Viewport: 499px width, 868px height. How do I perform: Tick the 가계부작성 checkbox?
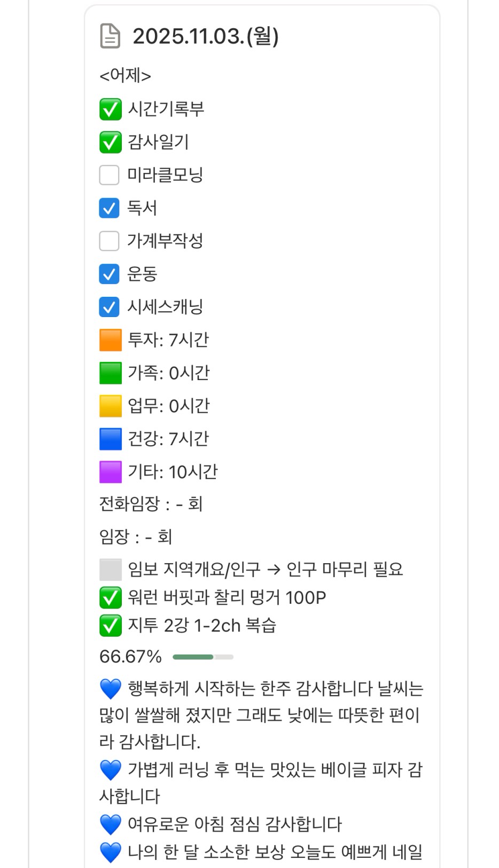coord(110,241)
